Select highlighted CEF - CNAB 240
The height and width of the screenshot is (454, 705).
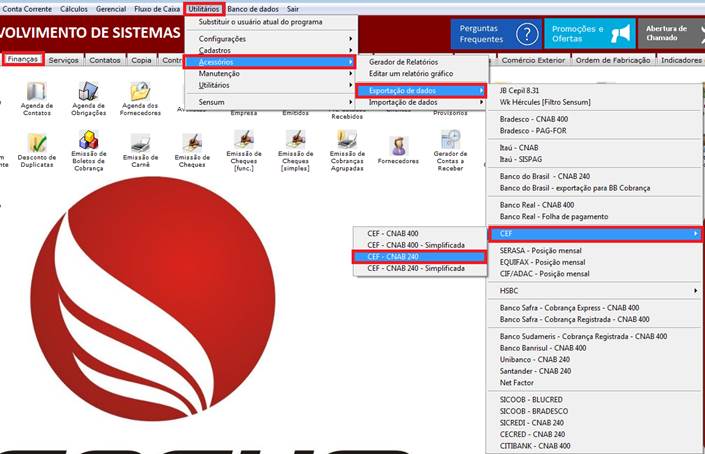pyautogui.click(x=419, y=257)
